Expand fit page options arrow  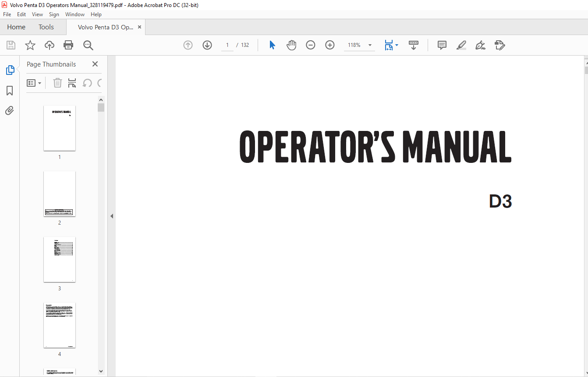[397, 45]
